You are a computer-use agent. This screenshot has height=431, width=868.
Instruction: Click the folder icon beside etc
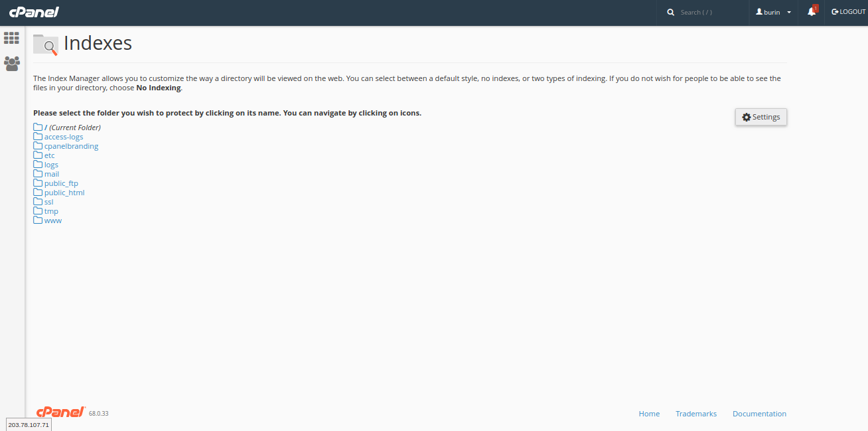[38, 155]
